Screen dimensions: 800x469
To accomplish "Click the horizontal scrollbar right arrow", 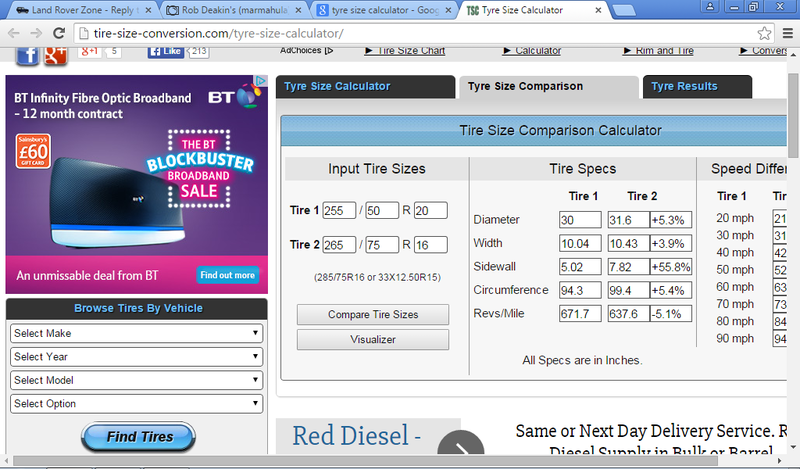I will 779,461.
